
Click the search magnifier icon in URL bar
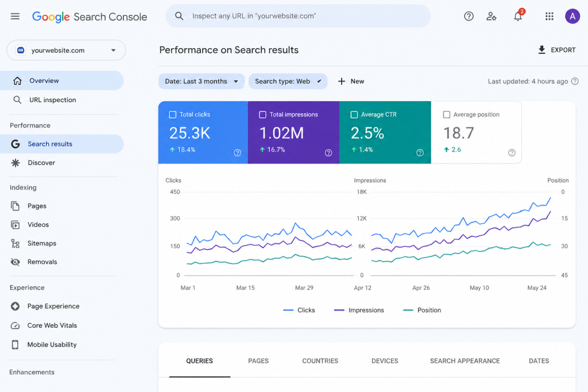point(179,16)
